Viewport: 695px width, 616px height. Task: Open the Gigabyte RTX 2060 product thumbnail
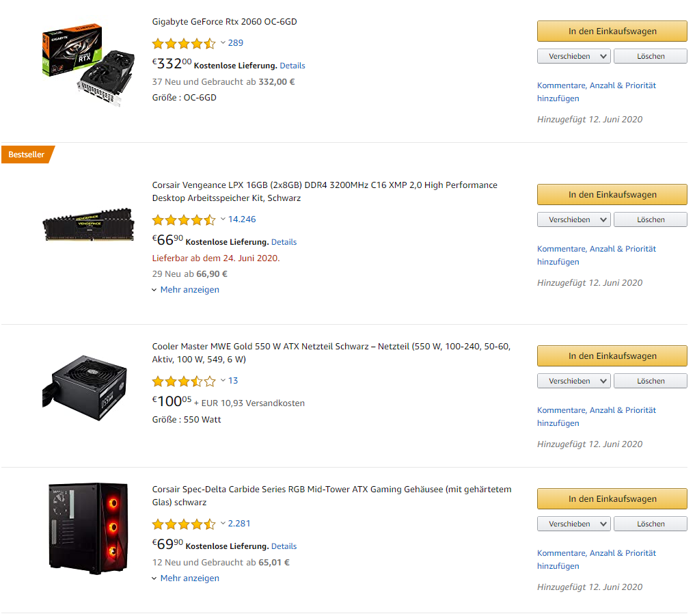click(x=88, y=64)
